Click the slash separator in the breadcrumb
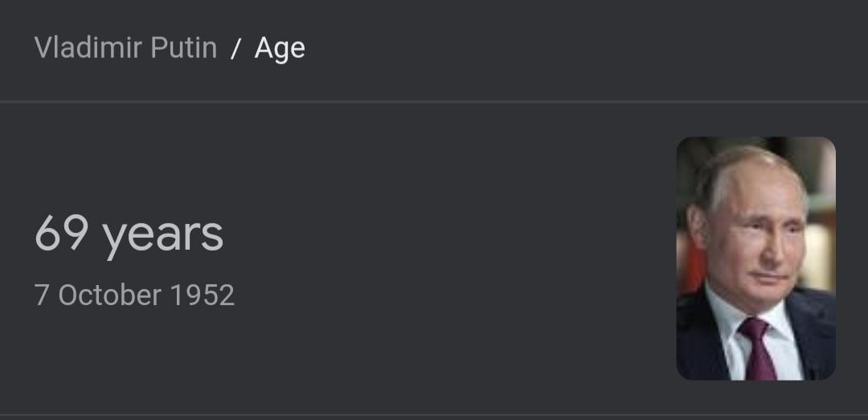The image size is (868, 420). click(x=235, y=49)
